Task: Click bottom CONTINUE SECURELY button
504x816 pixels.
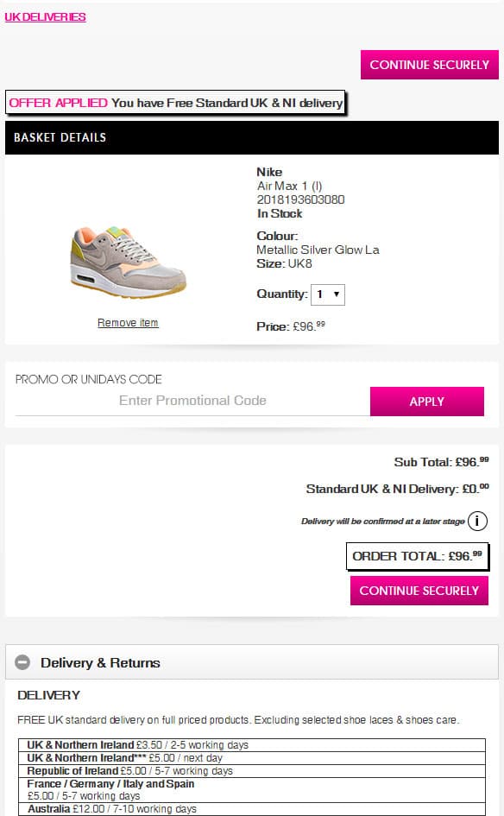Action: tap(419, 591)
